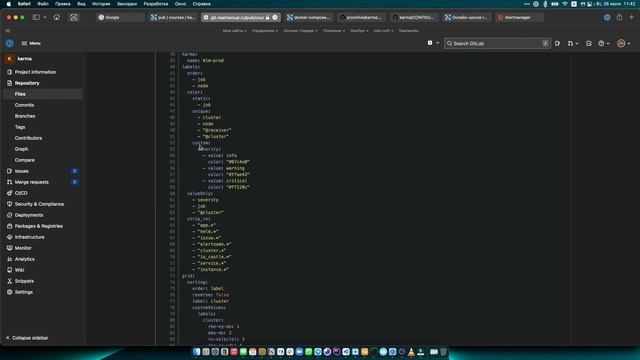Screen dimensions: 640x360
Task: Open CI/CD in the sidebar
Action: pos(17,193)
